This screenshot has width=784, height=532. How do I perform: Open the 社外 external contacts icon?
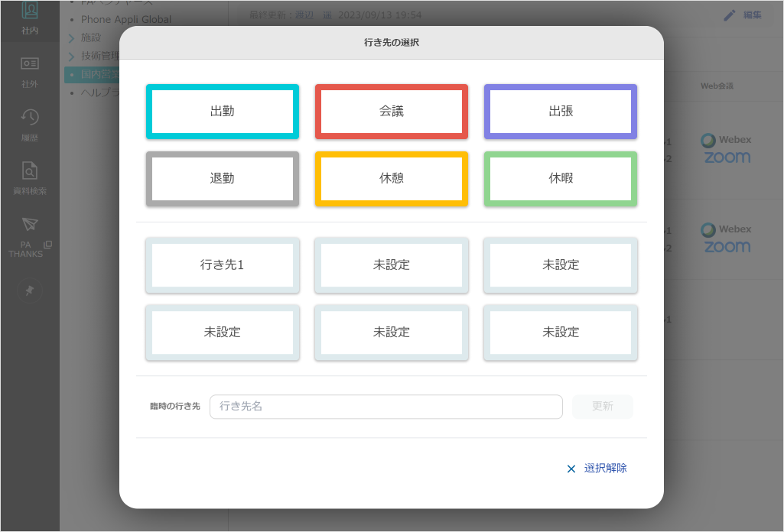pos(30,64)
